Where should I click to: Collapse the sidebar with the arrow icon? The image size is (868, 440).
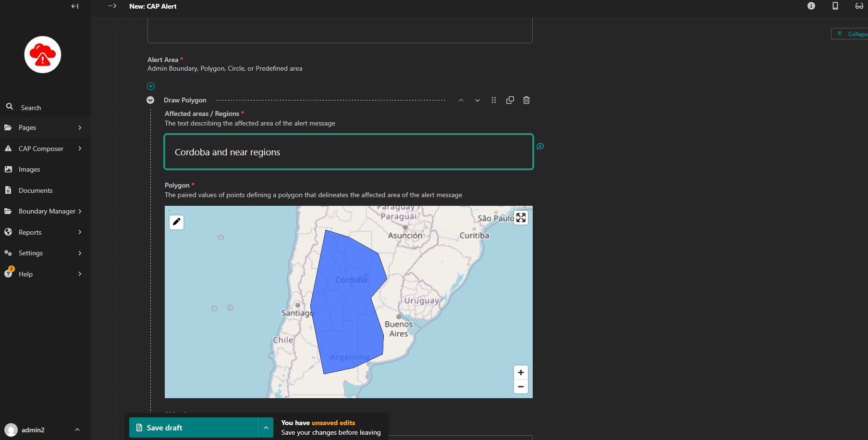coord(75,6)
